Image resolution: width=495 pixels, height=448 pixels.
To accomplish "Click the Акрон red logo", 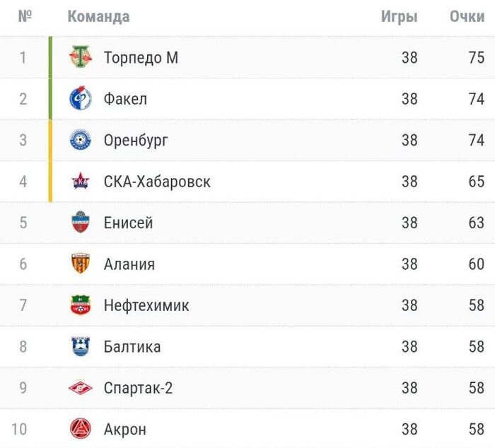I will 81,428.
